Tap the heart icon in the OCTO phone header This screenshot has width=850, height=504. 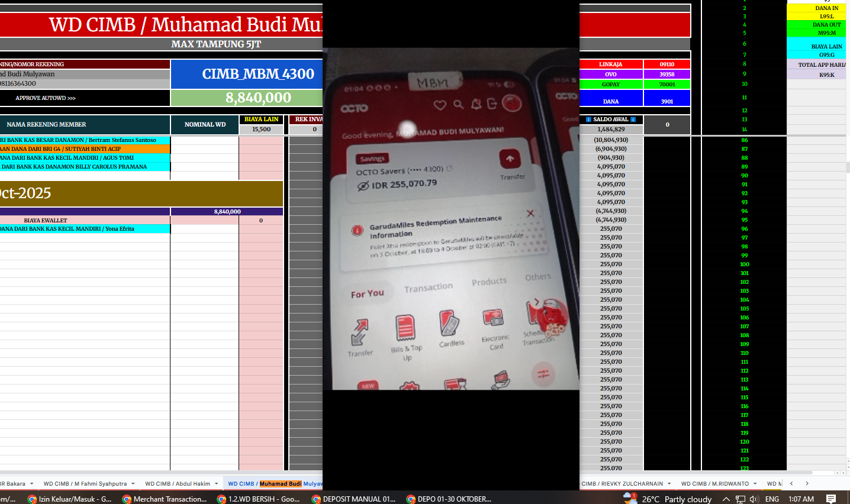[440, 105]
